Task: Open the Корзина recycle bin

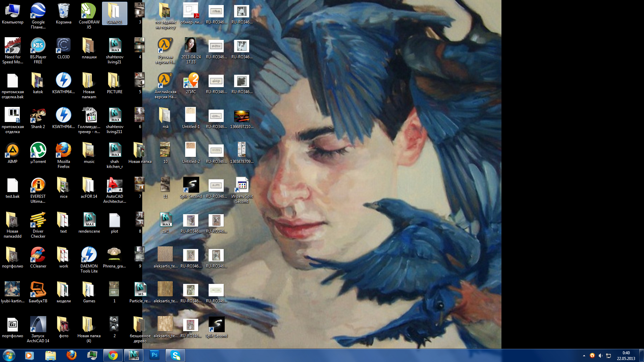Action: click(63, 14)
